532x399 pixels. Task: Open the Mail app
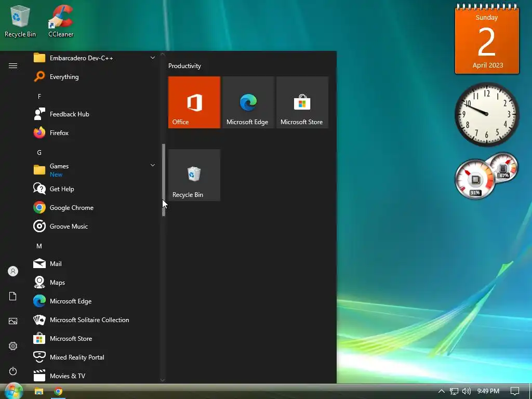pyautogui.click(x=95, y=263)
